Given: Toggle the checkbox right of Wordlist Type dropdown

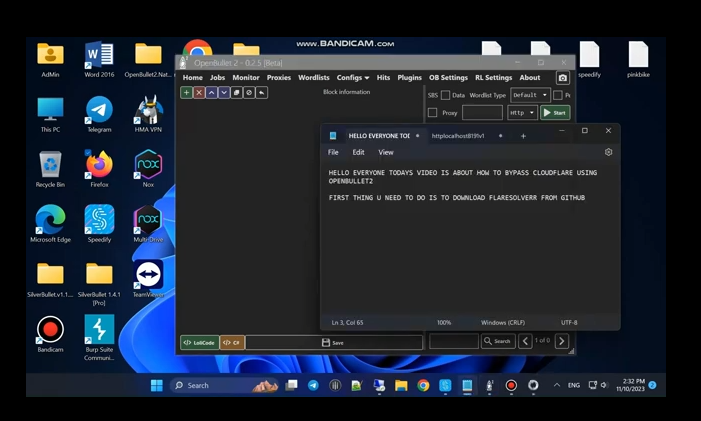Looking at the screenshot, I should tap(557, 95).
